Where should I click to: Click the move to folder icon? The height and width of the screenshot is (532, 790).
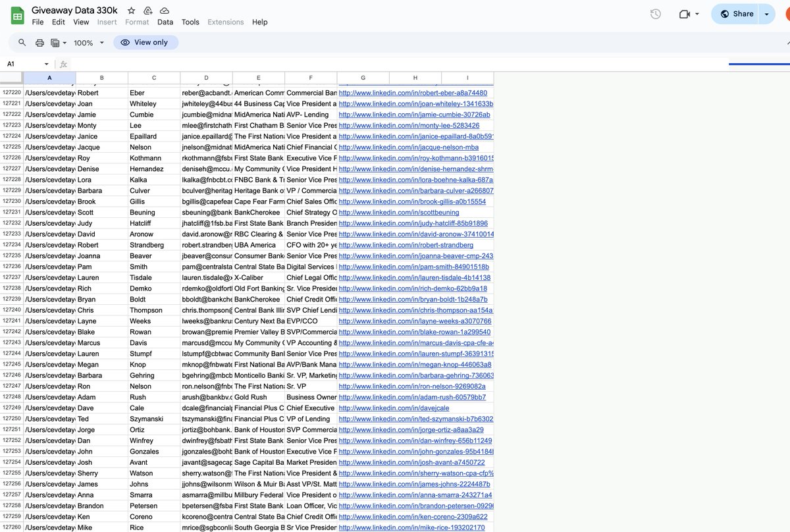(148, 11)
